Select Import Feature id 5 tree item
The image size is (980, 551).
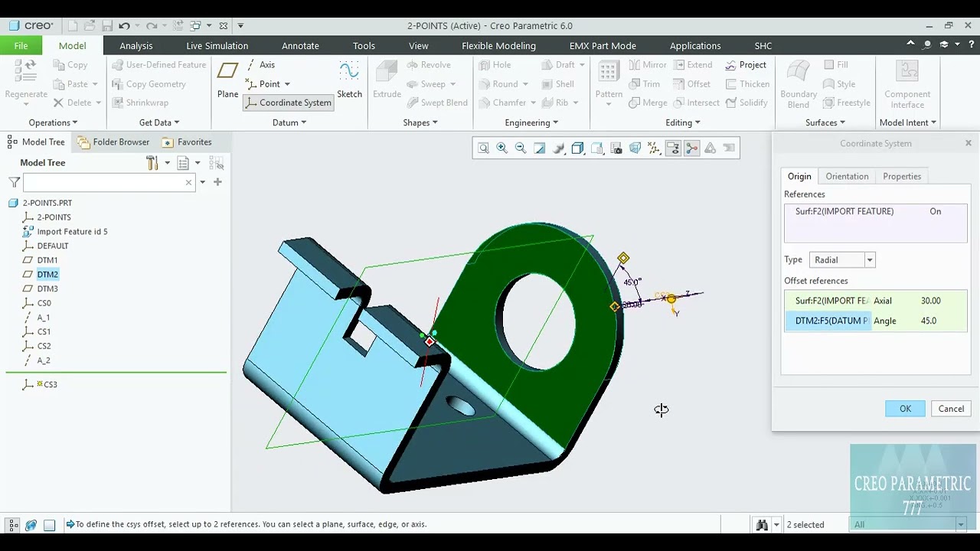pos(72,232)
